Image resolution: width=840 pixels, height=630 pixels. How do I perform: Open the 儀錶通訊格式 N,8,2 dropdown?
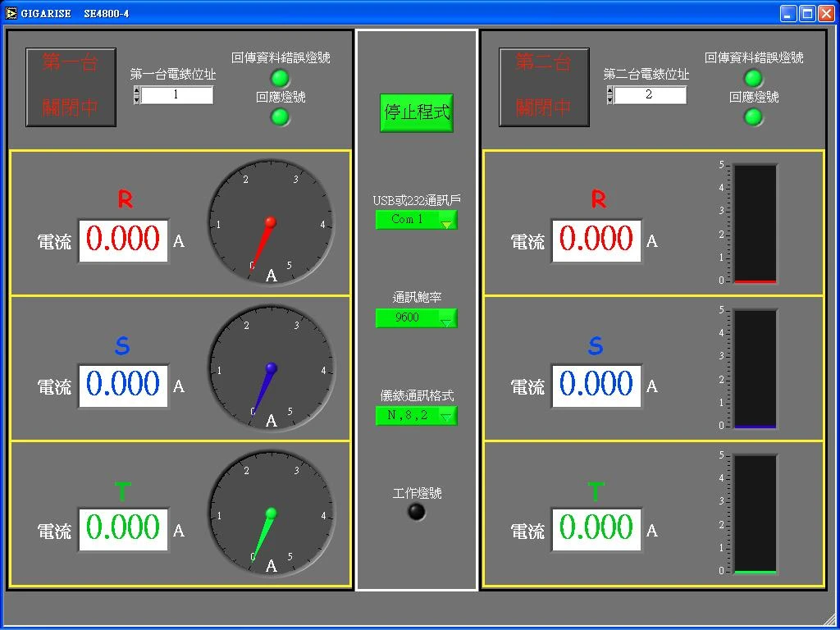point(416,416)
